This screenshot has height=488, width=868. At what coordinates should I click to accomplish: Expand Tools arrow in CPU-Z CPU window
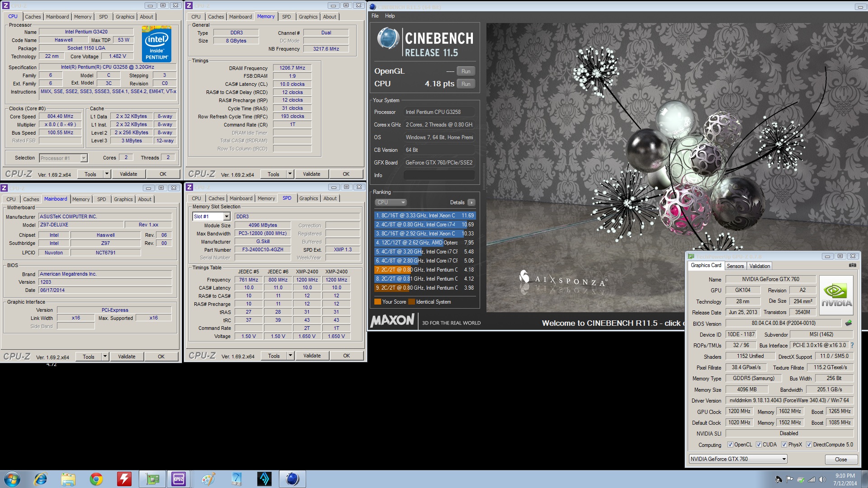pyautogui.click(x=107, y=174)
